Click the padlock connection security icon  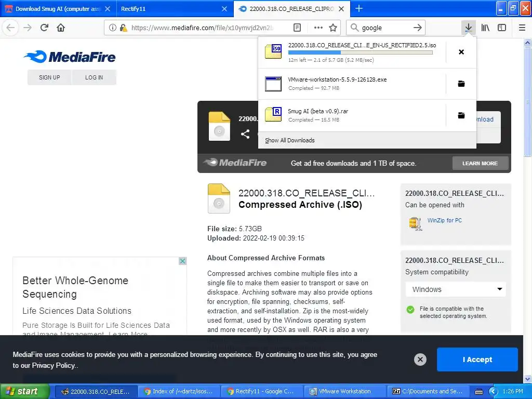pos(123,28)
